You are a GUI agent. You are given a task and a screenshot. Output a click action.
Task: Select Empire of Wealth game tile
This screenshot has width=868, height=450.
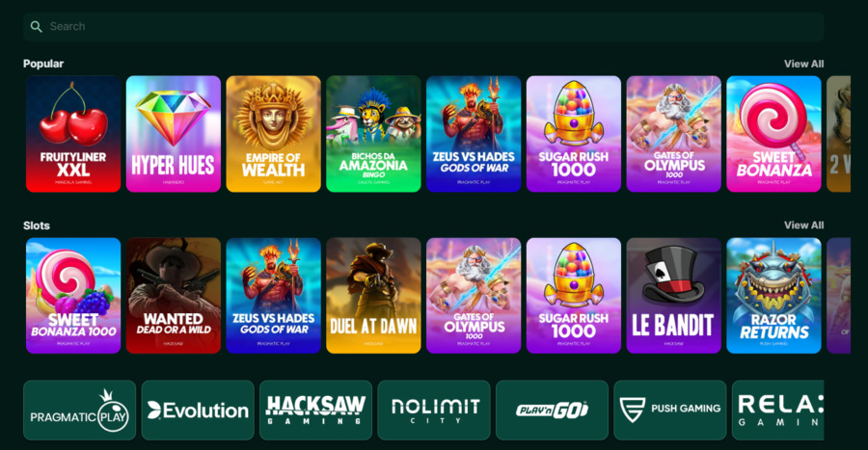point(274,134)
